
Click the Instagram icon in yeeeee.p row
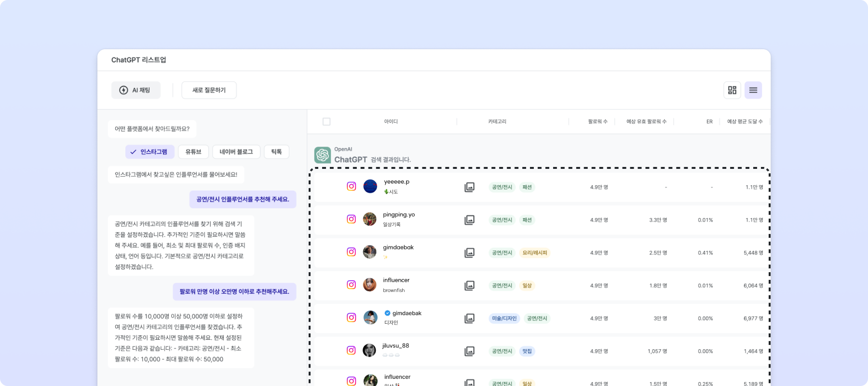pos(352,186)
